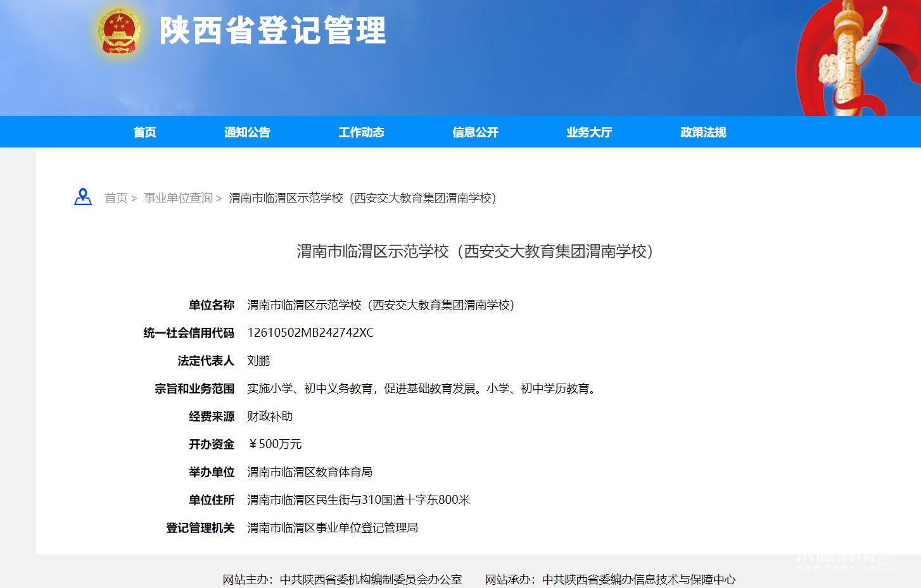Select the school name value beside 单位名称
Screen dimensions: 921x588
(381, 305)
